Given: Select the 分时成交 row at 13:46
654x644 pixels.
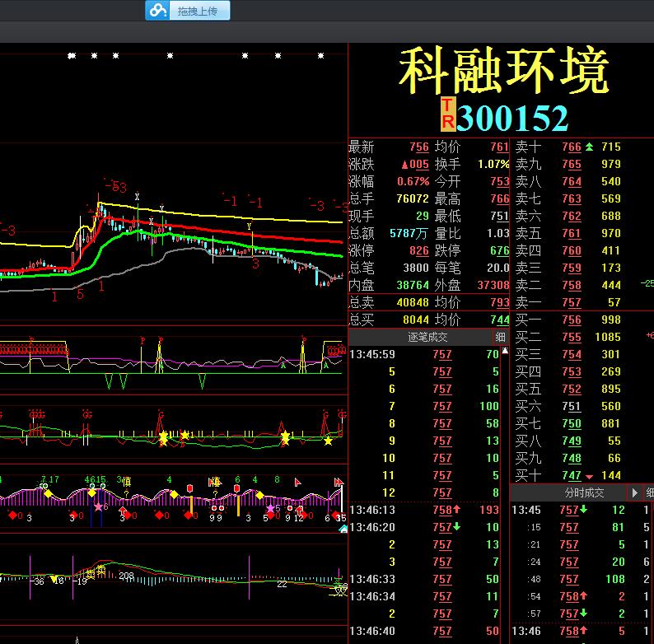Looking at the screenshot, I should click(581, 631).
